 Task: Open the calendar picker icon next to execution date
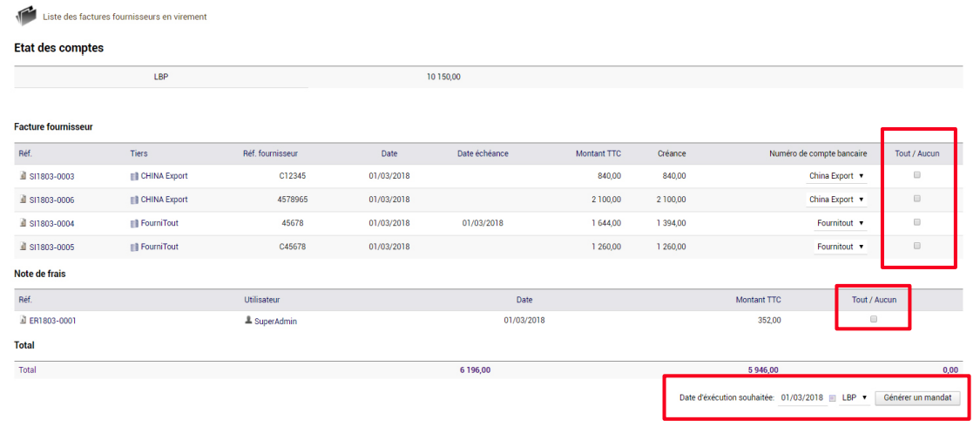coord(833,397)
